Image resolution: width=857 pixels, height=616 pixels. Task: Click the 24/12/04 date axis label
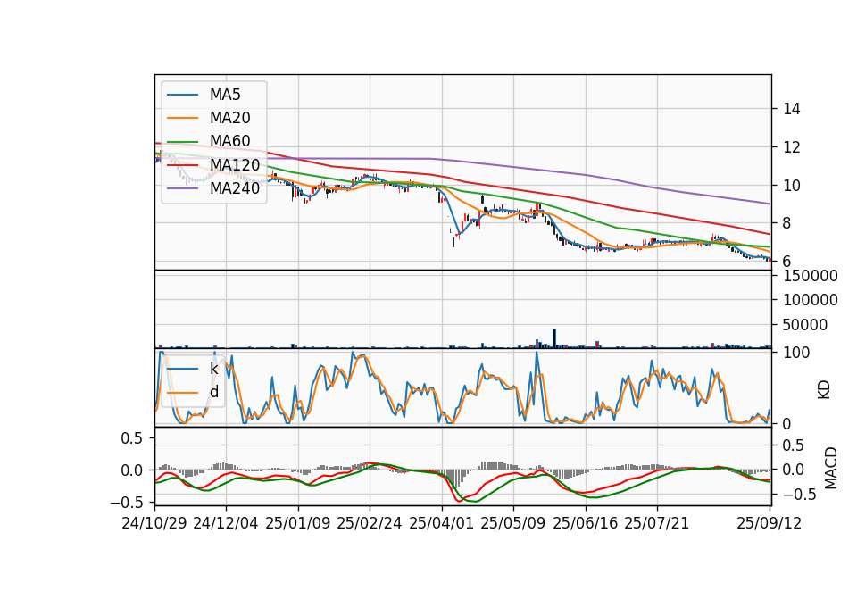(226, 523)
